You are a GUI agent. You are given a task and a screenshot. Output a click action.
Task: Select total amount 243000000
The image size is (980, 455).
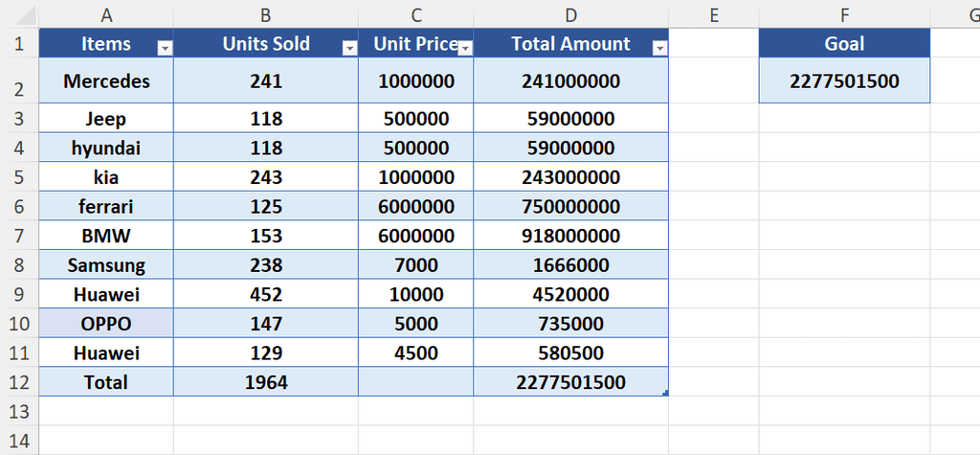(570, 177)
